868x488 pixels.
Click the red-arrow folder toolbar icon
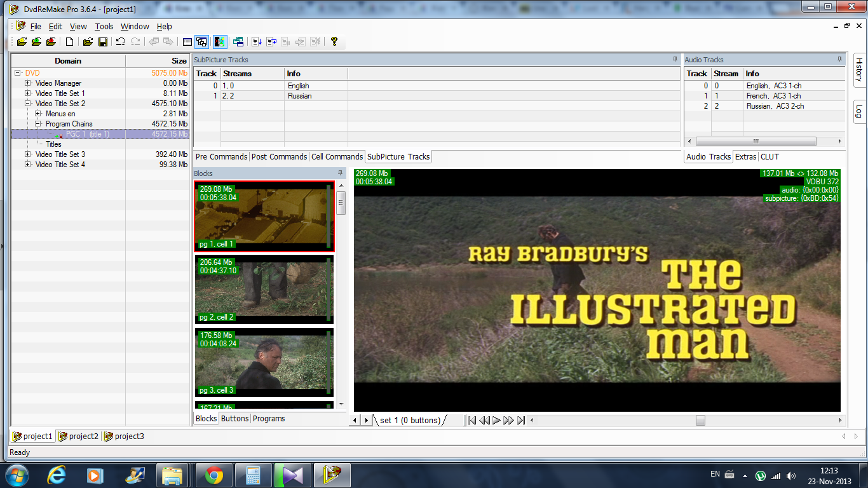pos(51,42)
